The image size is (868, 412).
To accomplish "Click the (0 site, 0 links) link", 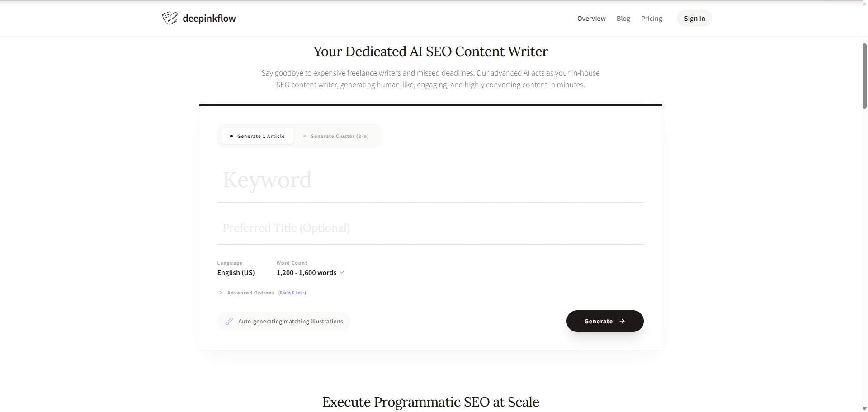I will [292, 293].
